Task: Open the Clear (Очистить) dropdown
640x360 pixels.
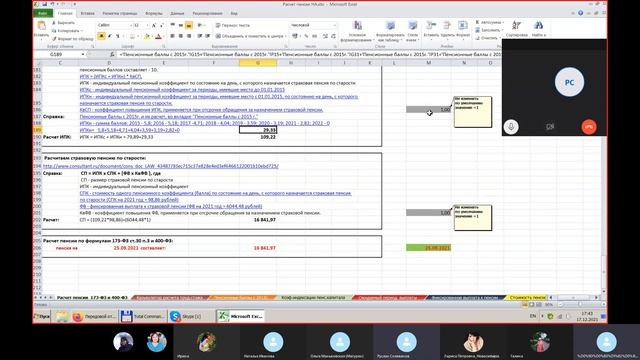Action: point(488,38)
